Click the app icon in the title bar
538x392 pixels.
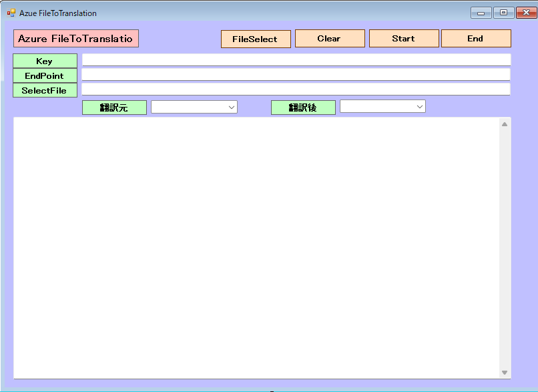point(11,13)
